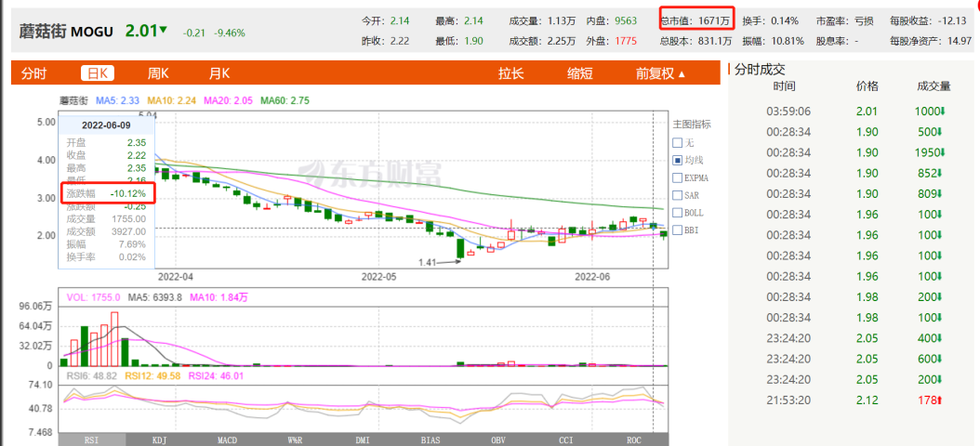Open the 周K weekly chart tab

click(x=158, y=73)
